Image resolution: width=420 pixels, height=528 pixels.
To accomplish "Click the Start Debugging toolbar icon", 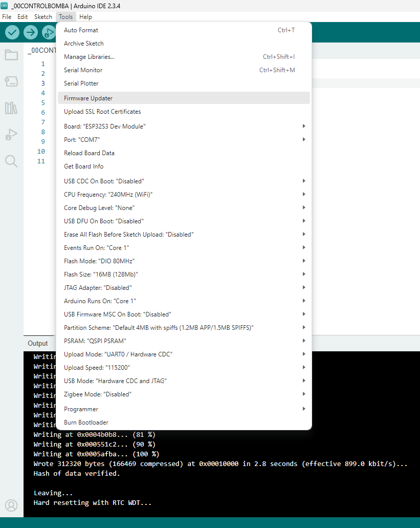I will click(49, 32).
